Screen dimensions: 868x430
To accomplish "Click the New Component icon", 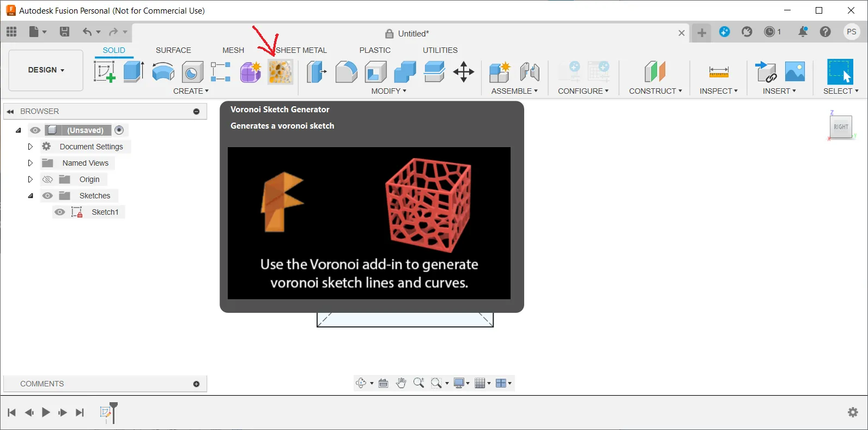I will click(x=500, y=71).
